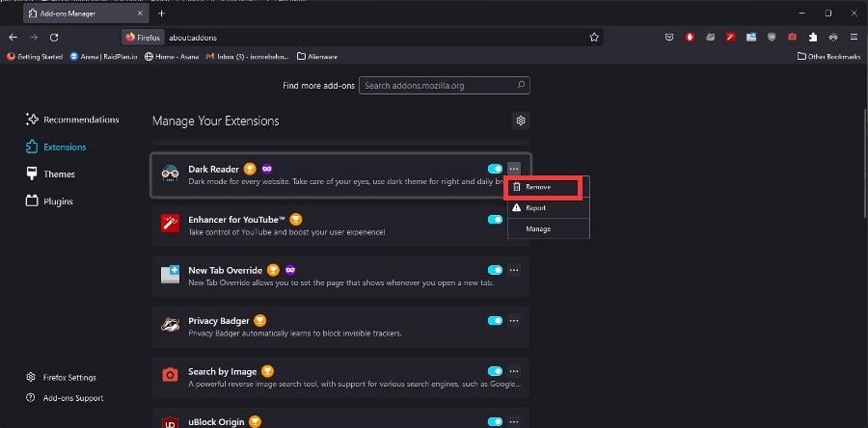Open a new tab with the plus button
868x428 pixels.
click(161, 13)
